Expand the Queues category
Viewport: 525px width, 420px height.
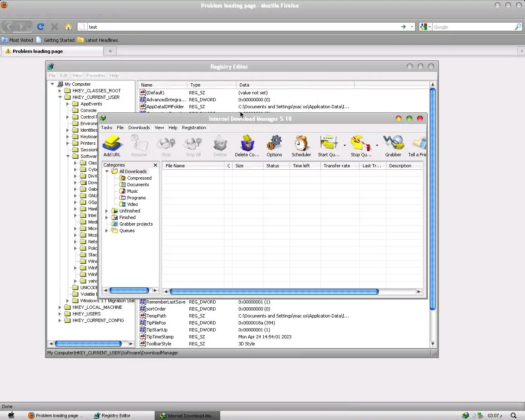(107, 231)
